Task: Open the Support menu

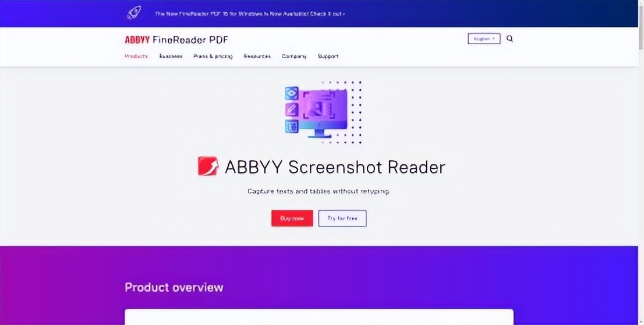Action: (328, 56)
